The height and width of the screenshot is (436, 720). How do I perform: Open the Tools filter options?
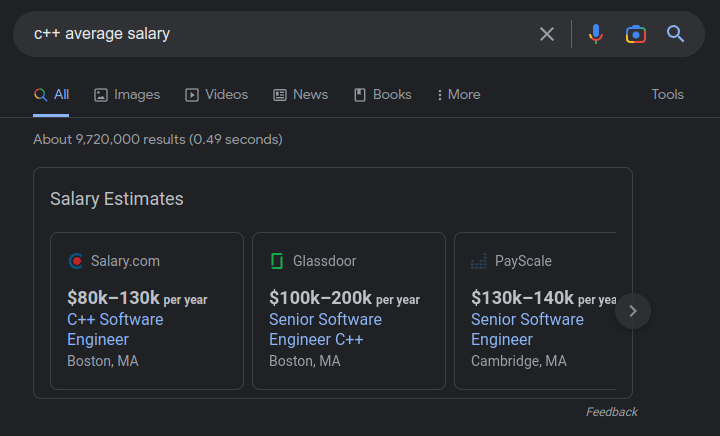point(667,95)
